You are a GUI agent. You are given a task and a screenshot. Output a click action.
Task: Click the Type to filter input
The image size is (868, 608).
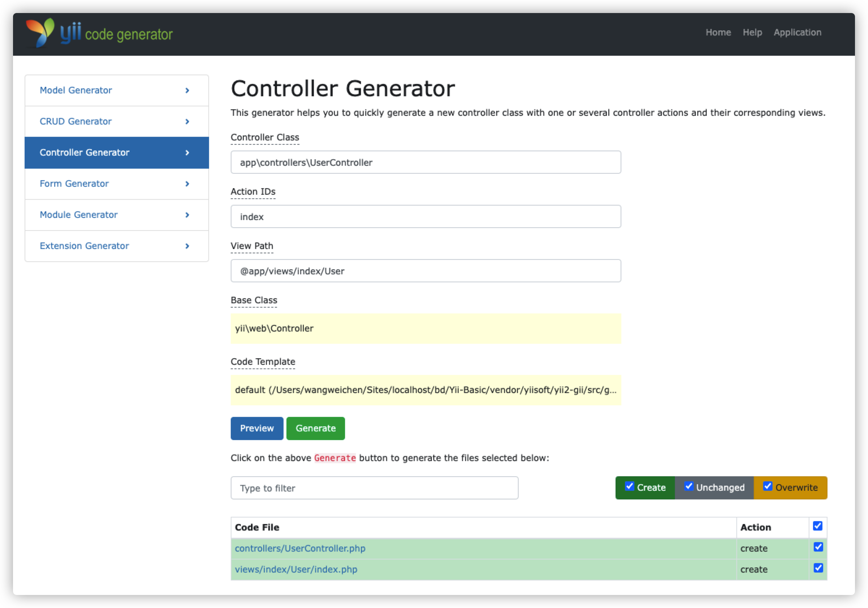374,488
